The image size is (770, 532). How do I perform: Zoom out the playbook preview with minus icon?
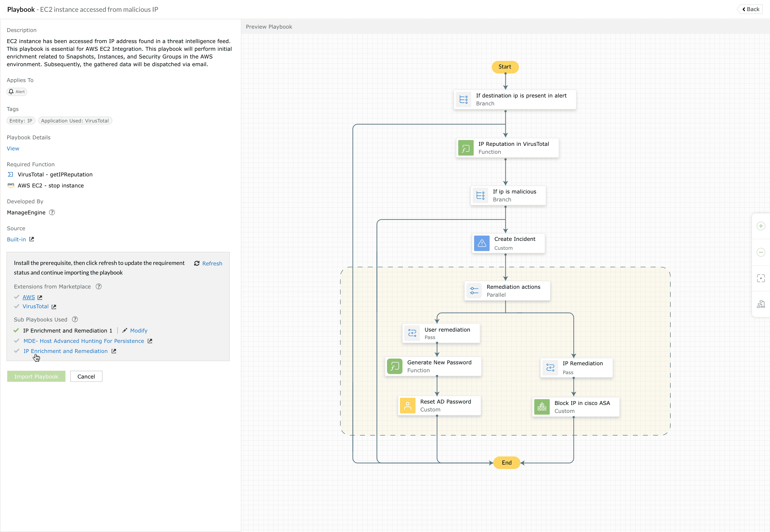[761, 252]
